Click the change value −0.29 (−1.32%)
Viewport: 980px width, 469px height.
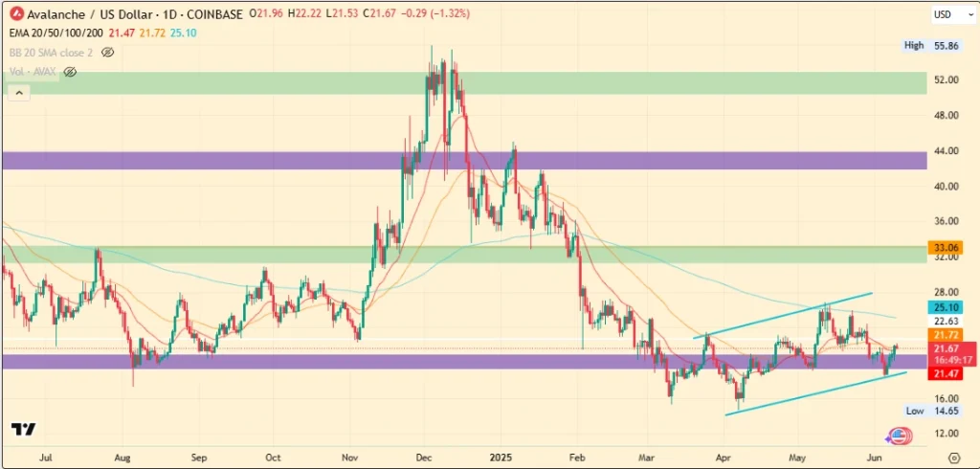pyautogui.click(x=435, y=13)
